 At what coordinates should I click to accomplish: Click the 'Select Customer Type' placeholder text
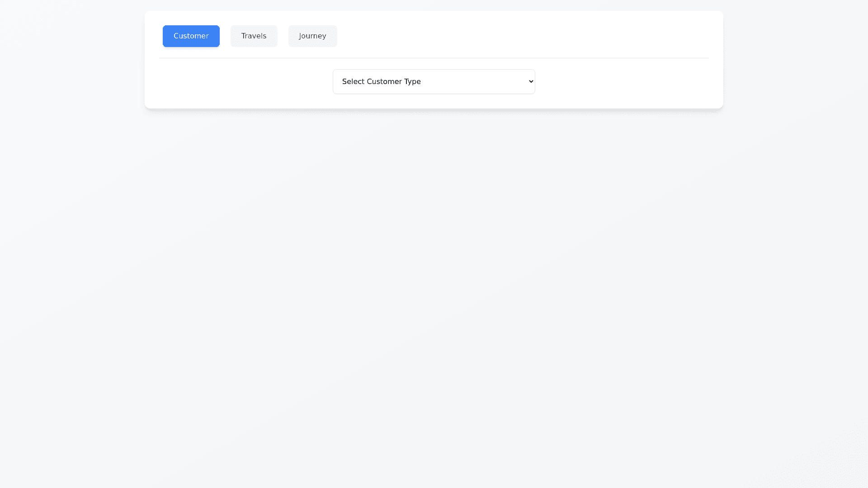click(x=381, y=82)
